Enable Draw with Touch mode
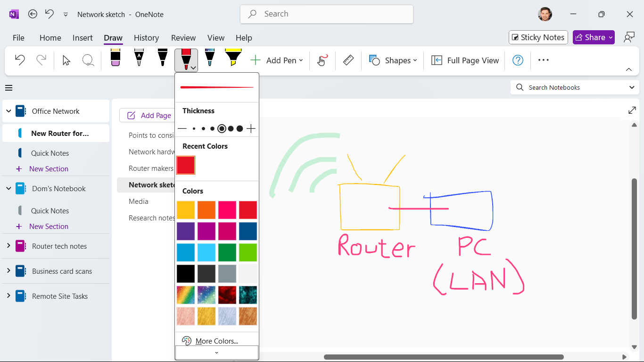 [322, 60]
